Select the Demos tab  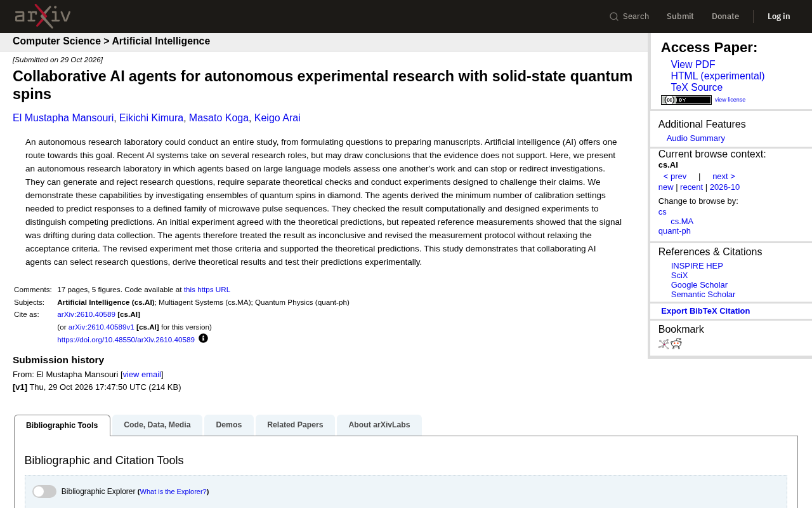coord(229,425)
